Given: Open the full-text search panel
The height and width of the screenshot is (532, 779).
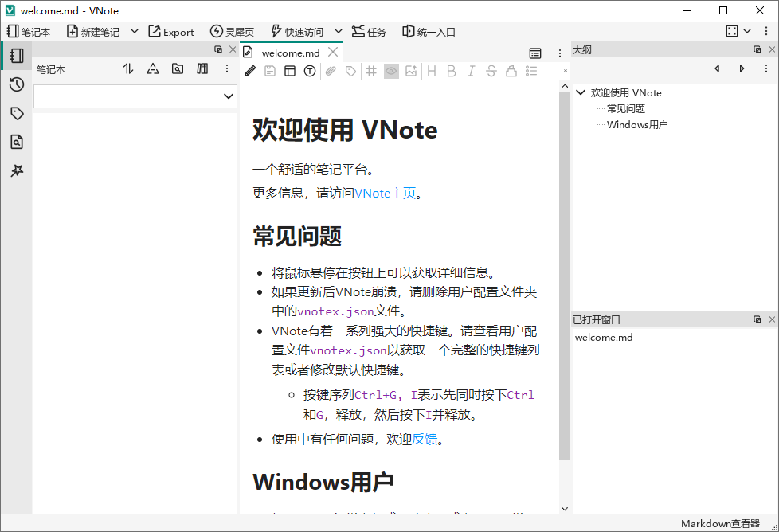Looking at the screenshot, I should pos(17,142).
